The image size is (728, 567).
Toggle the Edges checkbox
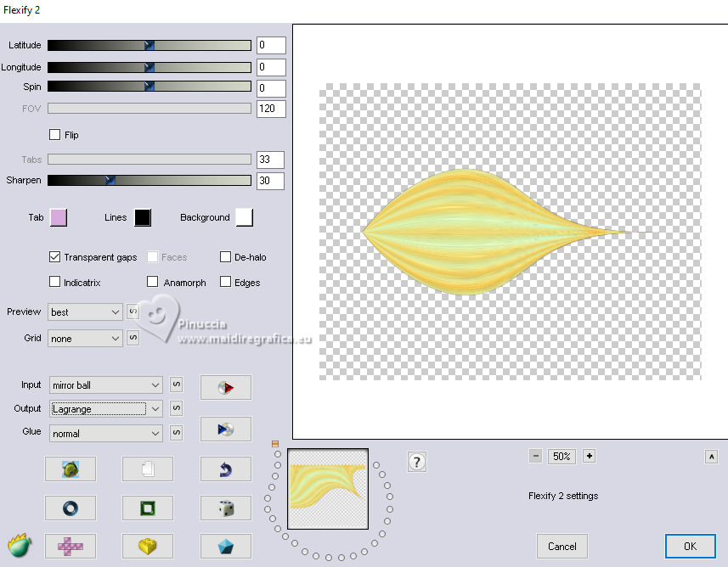225,282
